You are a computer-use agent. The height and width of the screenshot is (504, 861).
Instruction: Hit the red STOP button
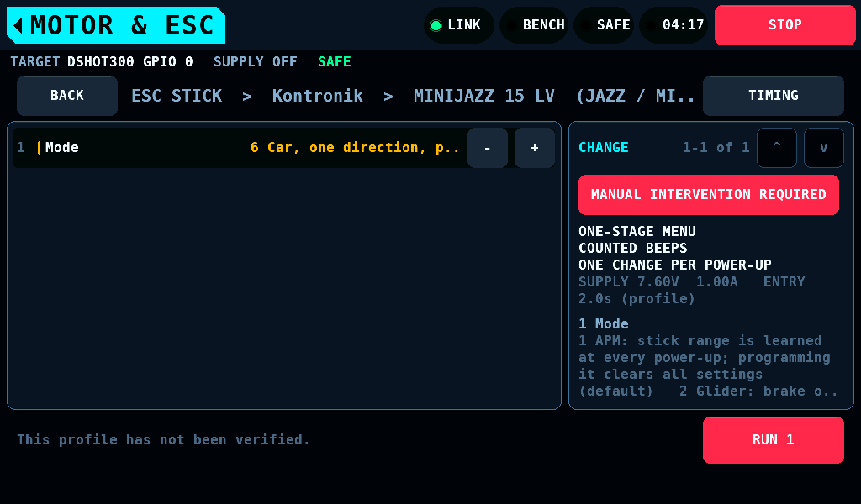click(x=784, y=25)
